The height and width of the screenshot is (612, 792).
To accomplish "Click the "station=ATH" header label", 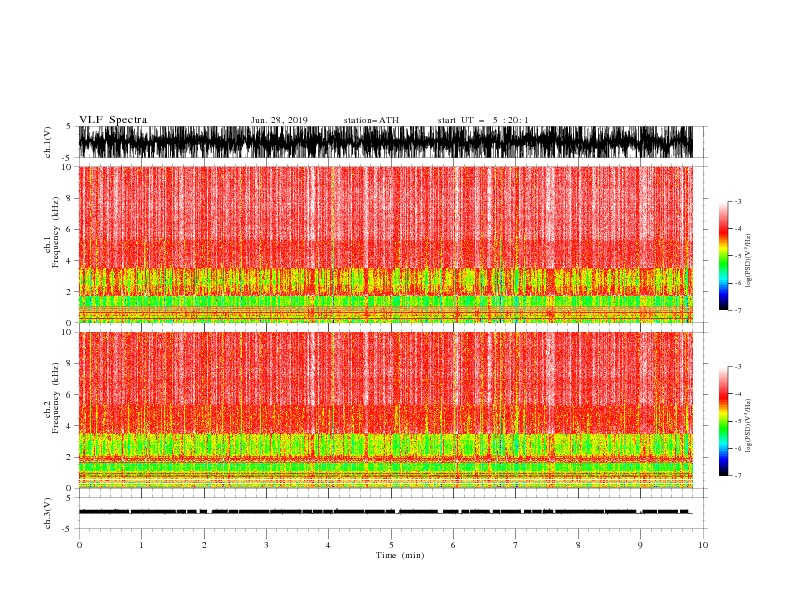I will [371, 120].
